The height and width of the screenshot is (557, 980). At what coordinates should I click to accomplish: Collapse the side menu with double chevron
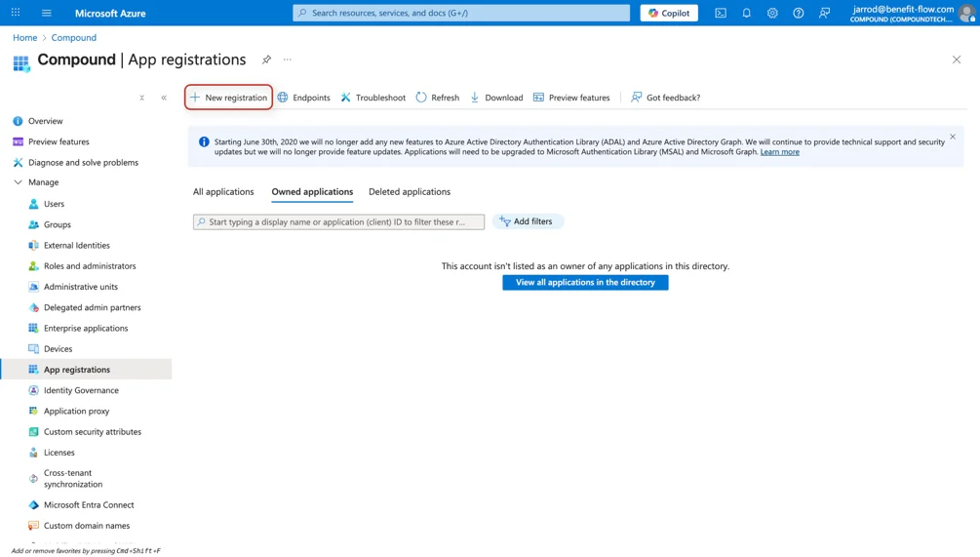[164, 98]
